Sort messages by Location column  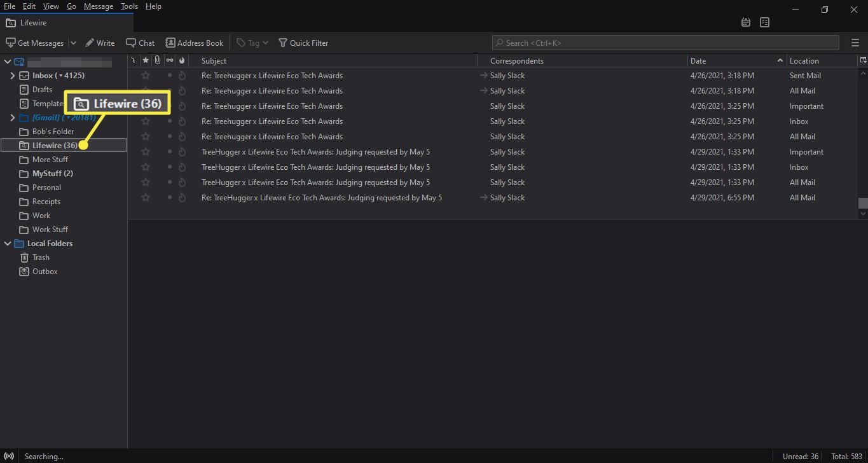pos(822,60)
